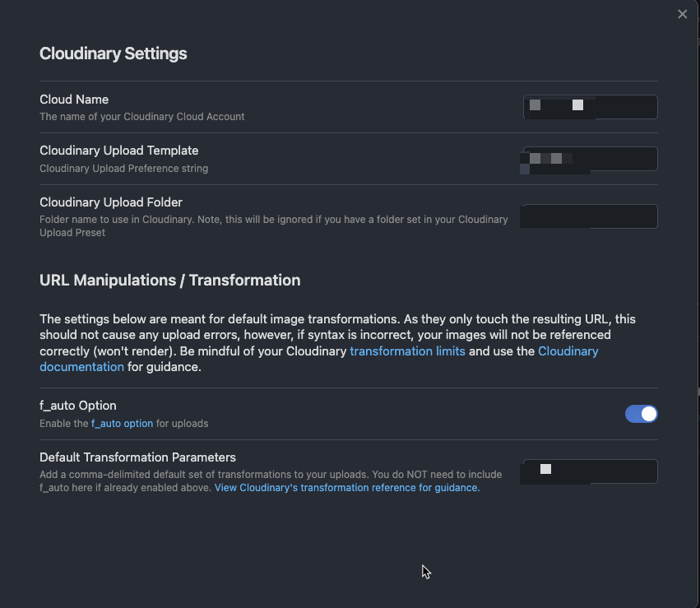The image size is (700, 608).
Task: Click the white knob of the f_auto toggle
Action: click(x=647, y=414)
